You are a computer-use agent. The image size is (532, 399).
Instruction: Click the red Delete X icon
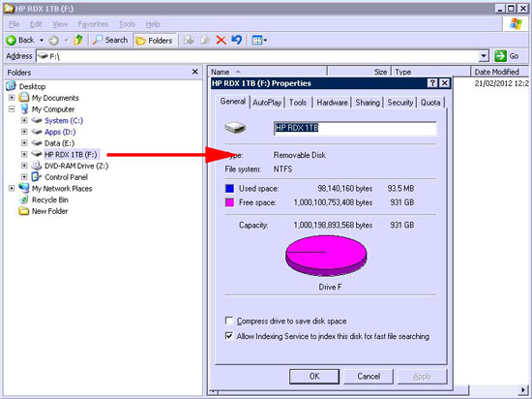click(x=222, y=41)
